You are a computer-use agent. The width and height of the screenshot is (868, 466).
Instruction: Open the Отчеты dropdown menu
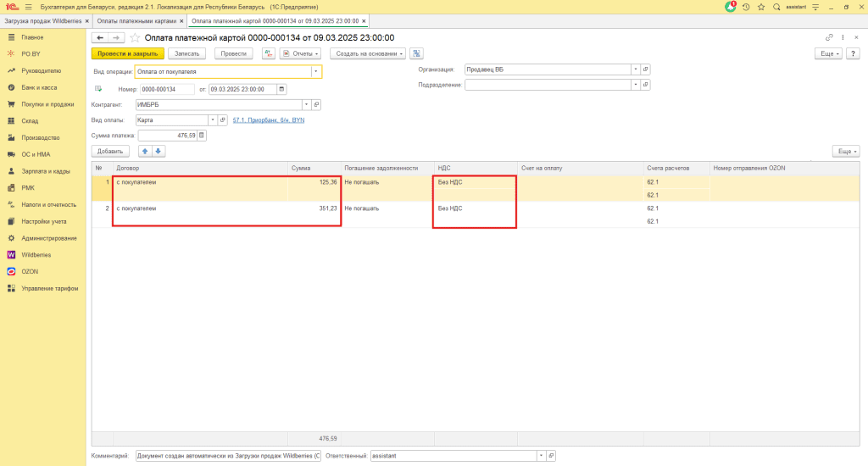coord(301,53)
